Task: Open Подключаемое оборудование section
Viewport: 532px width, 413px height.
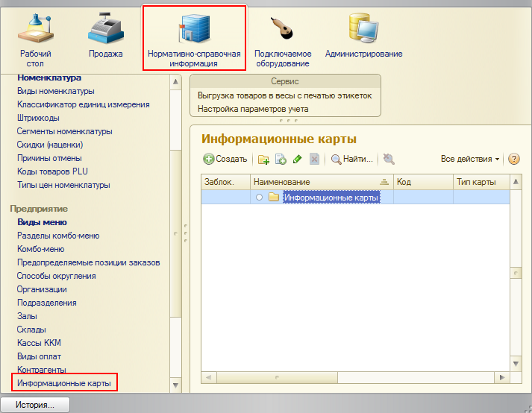Action: point(283,37)
